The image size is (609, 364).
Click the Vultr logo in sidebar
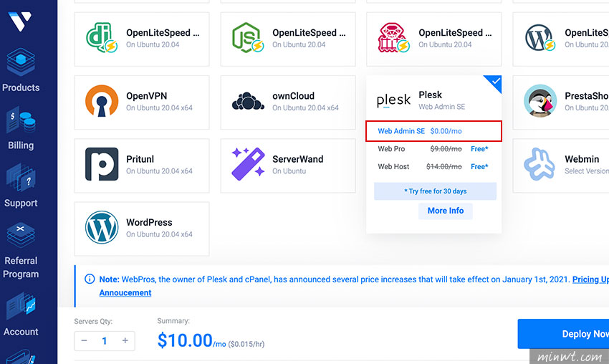[20, 21]
